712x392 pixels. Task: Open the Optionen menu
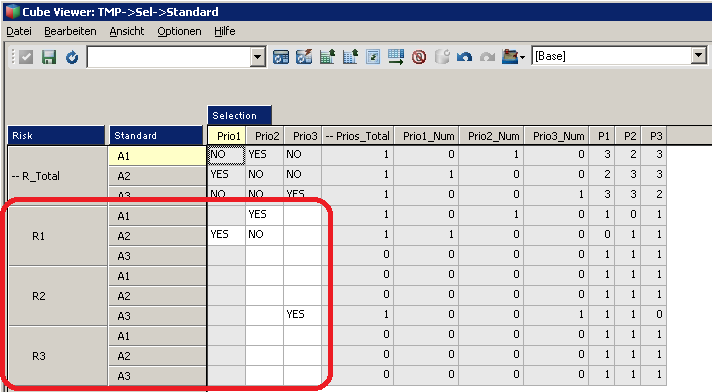tap(179, 31)
